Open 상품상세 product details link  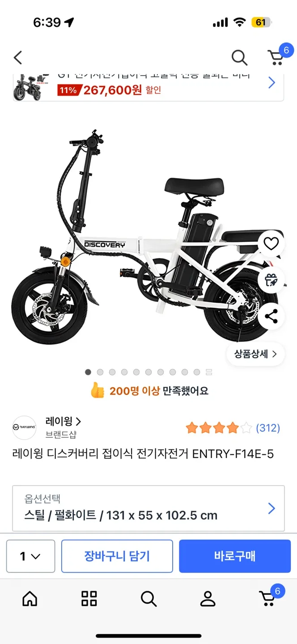(255, 354)
